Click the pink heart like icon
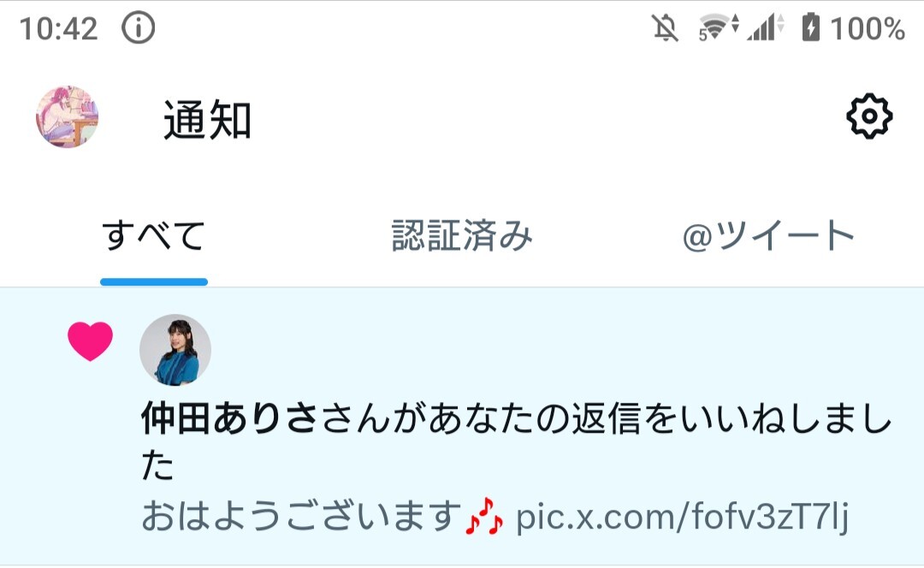This screenshot has height=568, width=924. pyautogui.click(x=90, y=340)
